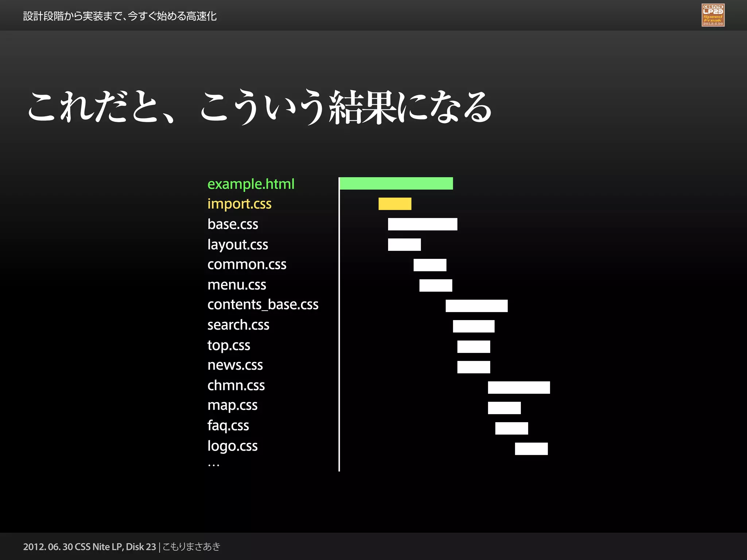Viewport: 747px width, 560px height.
Task: Click the footer date 2012. 06. 30 CSS Nite LP
Action: [x=72, y=547]
